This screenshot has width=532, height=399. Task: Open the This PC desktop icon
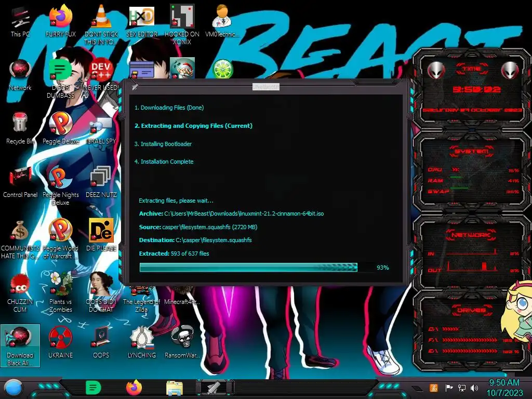(x=20, y=21)
